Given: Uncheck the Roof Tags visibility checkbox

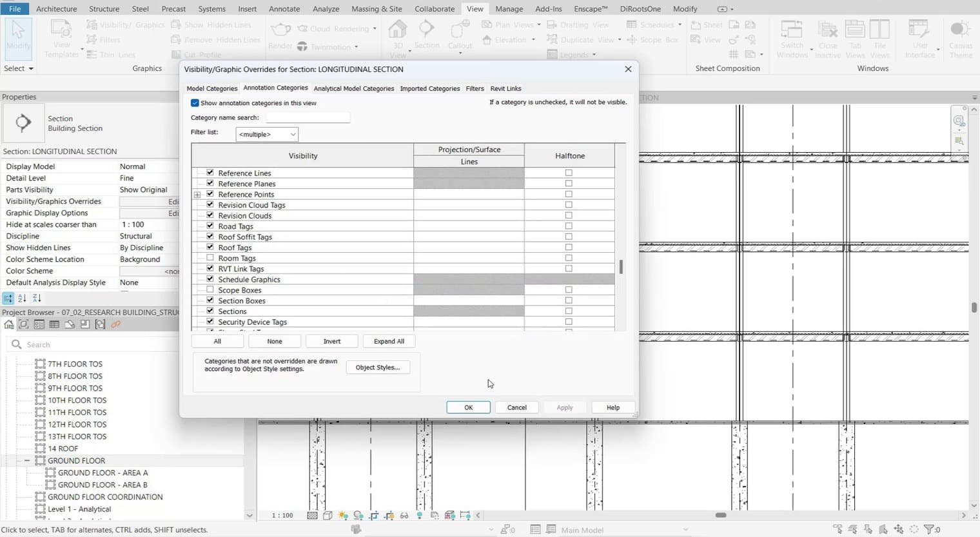Looking at the screenshot, I should (210, 247).
